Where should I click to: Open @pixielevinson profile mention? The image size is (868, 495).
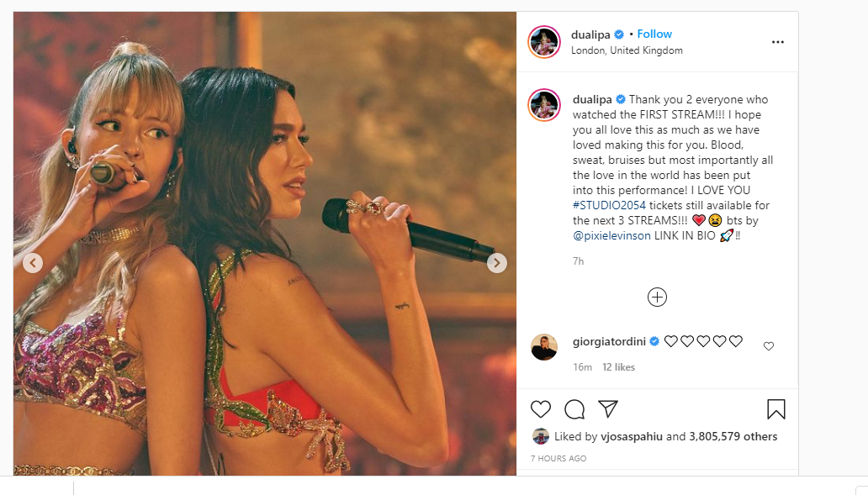pos(611,235)
